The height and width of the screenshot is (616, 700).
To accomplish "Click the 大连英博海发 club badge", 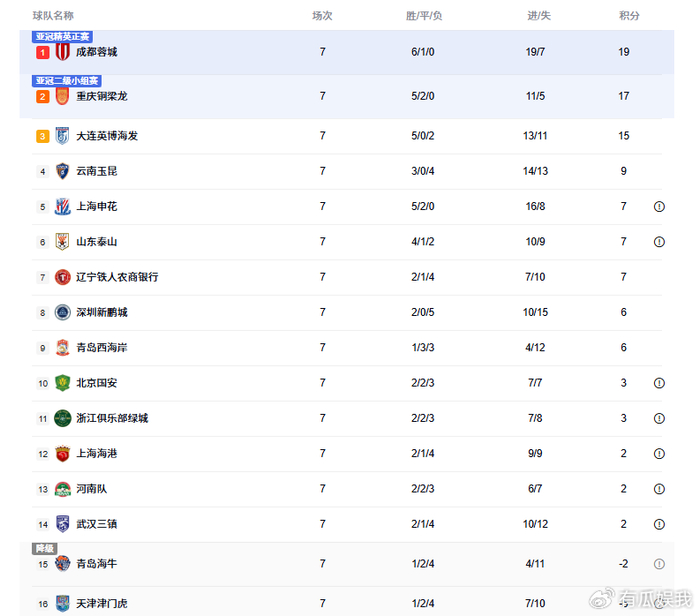I will point(62,136).
